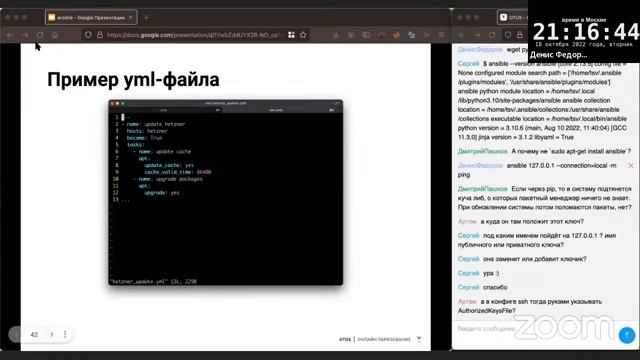The height and width of the screenshot is (360, 640).
Task: Select the otus tab in chat browser window
Action: click(x=513, y=17)
